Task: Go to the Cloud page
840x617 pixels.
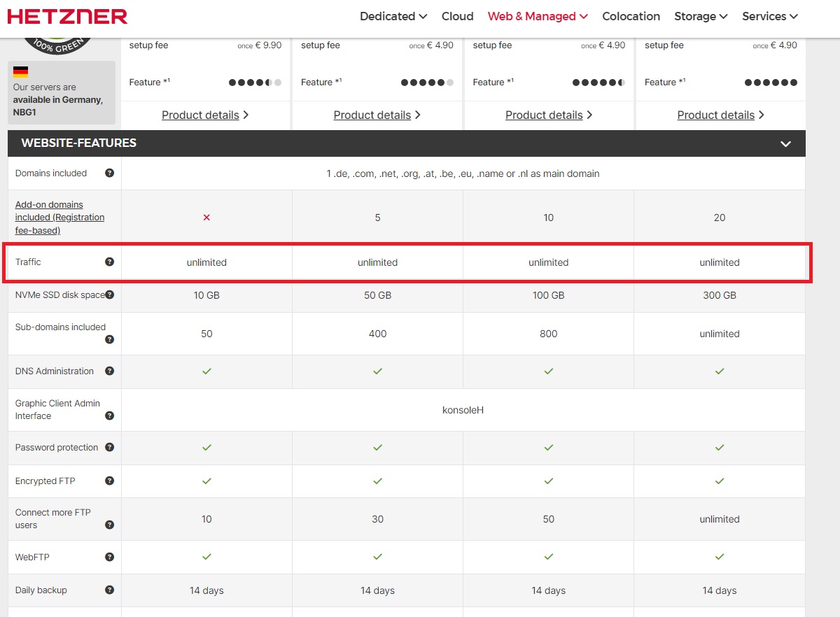Action: (458, 16)
